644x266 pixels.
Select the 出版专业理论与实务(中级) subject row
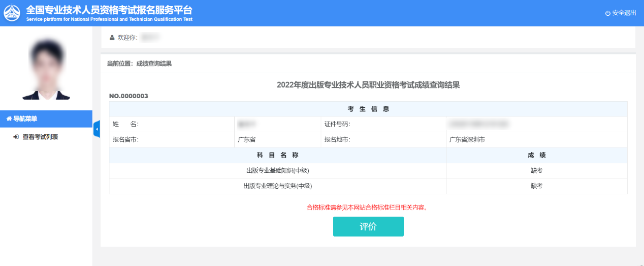[277, 186]
